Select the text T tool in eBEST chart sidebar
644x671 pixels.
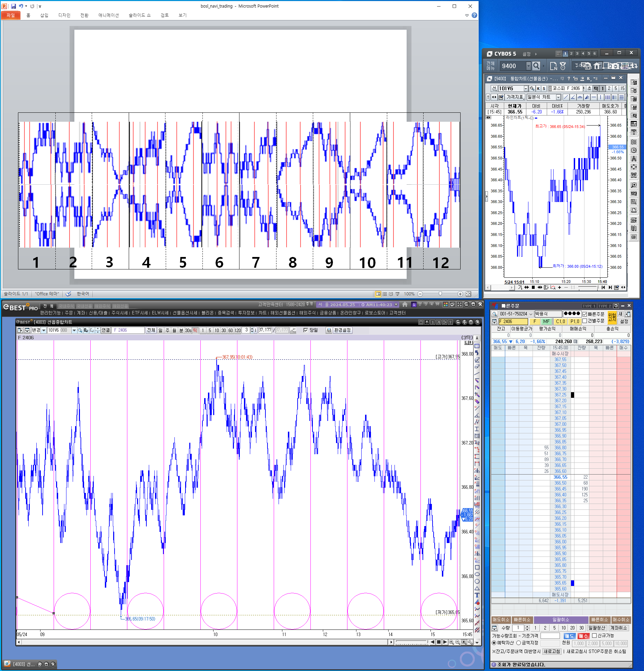[x=477, y=595]
